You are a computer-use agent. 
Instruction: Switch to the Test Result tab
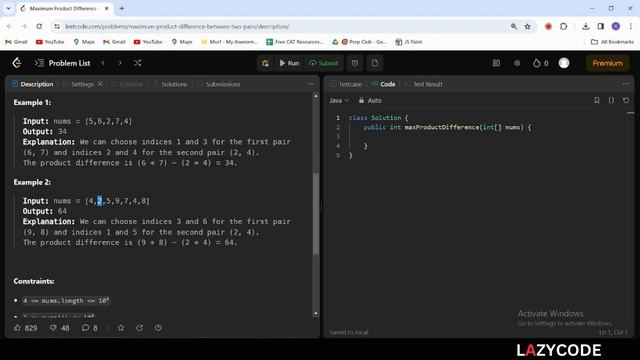[424, 84]
